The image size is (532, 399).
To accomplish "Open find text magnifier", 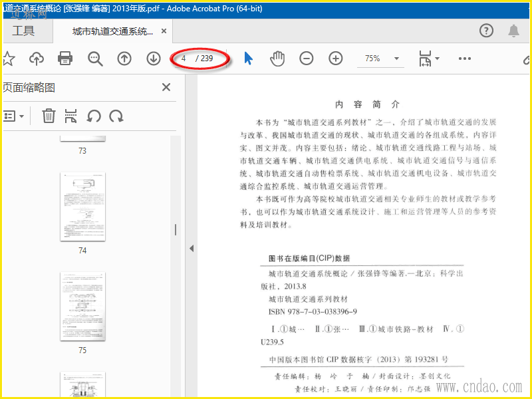I will (x=95, y=59).
